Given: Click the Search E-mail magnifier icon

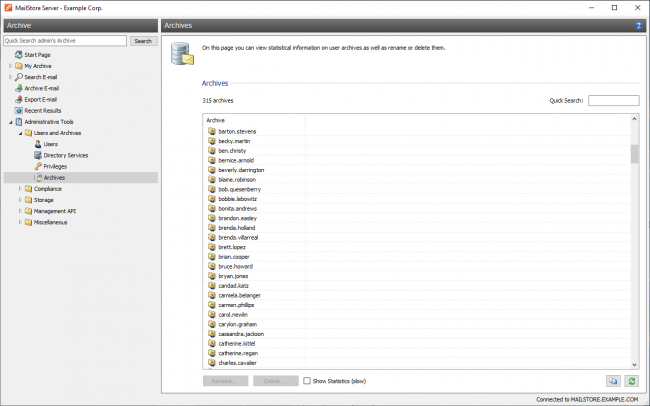Looking at the screenshot, I should (19, 77).
